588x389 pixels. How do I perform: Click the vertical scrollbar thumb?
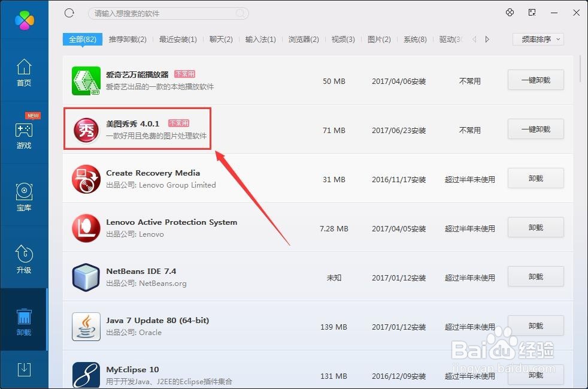pyautogui.click(x=581, y=68)
